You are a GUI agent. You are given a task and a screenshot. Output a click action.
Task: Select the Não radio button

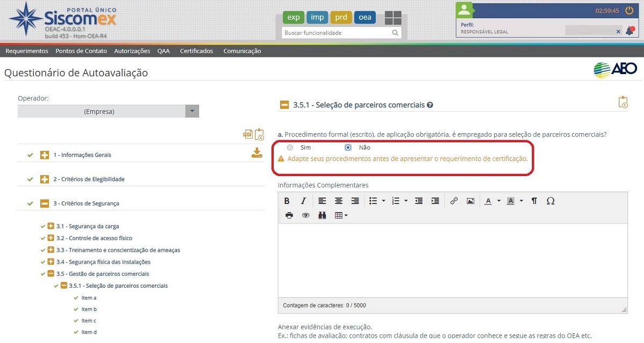point(348,148)
